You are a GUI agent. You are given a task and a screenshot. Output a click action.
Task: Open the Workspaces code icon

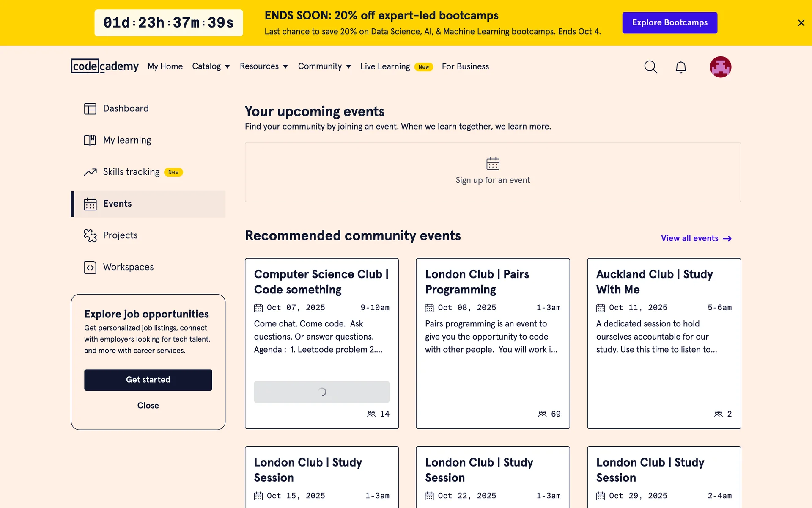point(90,267)
